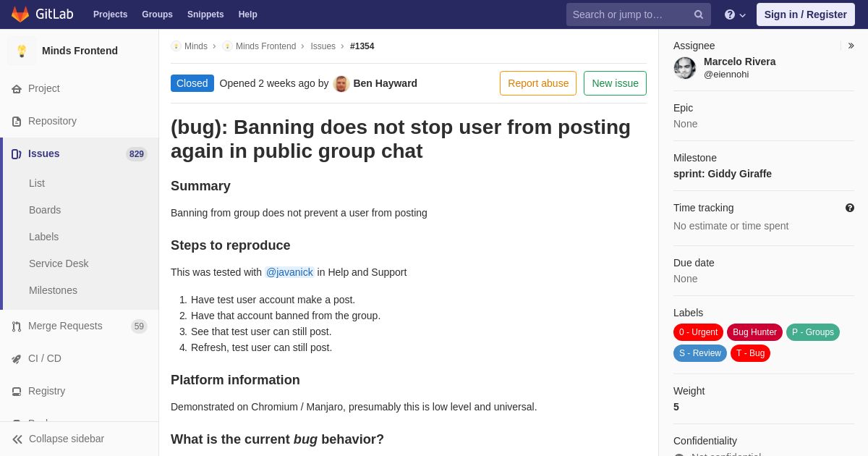The height and width of the screenshot is (456, 868).
Task: Open the Issues breadcrumb link
Action: (323, 46)
